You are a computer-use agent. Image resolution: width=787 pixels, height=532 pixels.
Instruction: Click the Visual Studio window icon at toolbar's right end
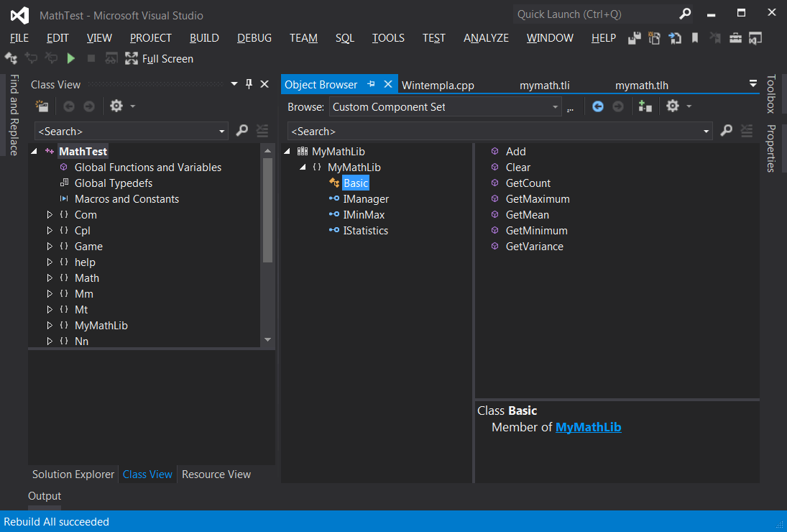point(755,37)
